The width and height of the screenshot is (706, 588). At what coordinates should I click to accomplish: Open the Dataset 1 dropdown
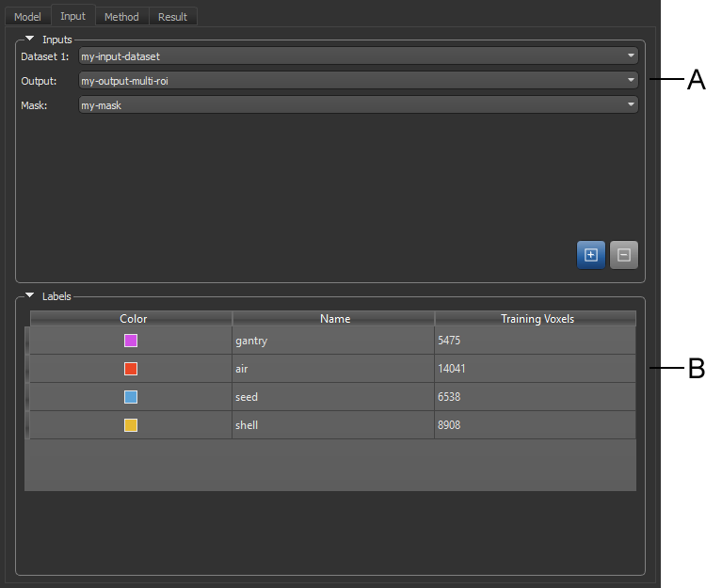(358, 56)
